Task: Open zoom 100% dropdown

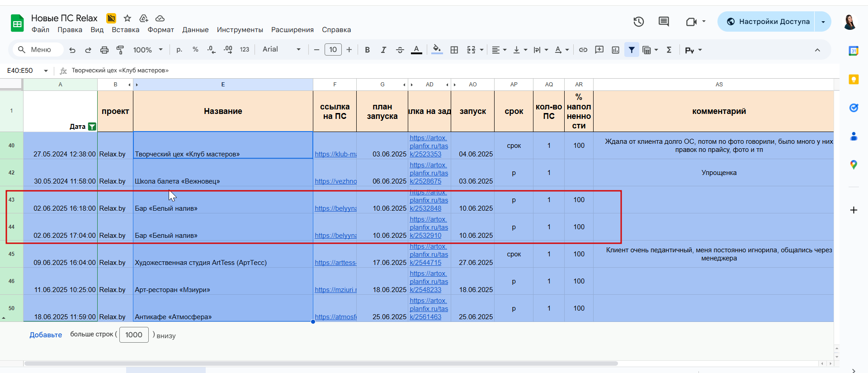Action: tap(148, 50)
